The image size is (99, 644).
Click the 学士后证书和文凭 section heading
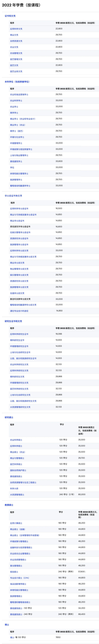point(13,196)
